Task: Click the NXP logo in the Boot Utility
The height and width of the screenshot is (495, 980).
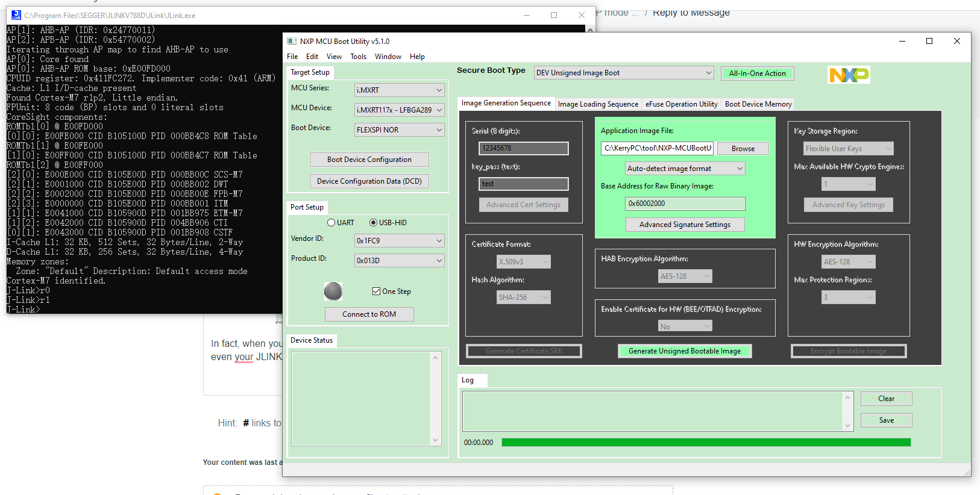Action: point(849,75)
